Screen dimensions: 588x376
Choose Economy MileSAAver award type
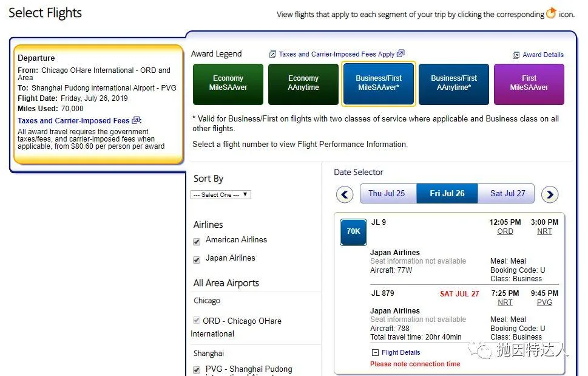click(228, 84)
